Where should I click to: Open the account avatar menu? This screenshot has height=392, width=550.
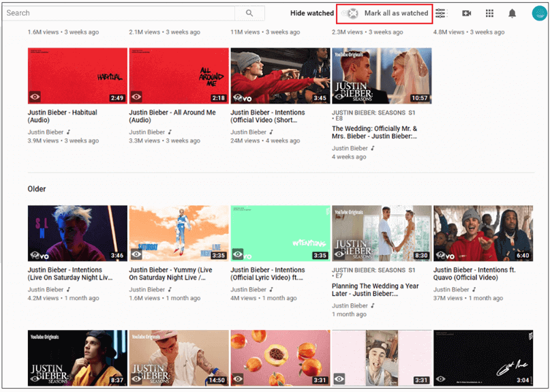[x=540, y=14]
